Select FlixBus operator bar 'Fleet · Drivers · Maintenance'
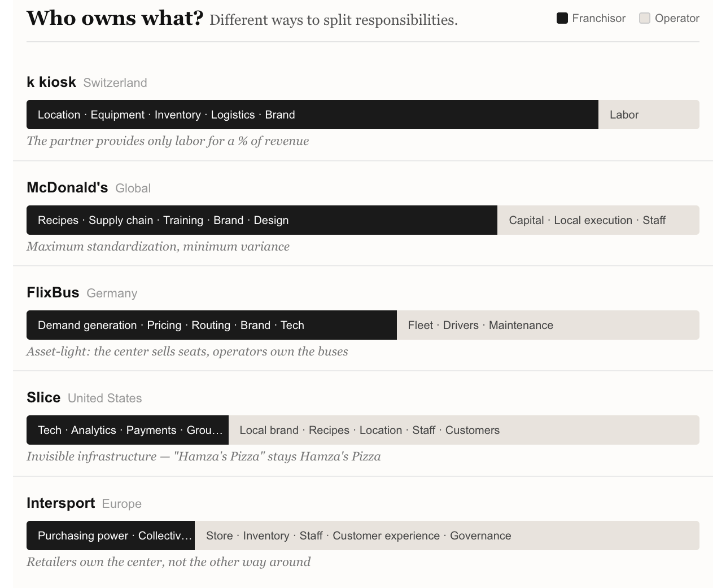 tap(548, 325)
